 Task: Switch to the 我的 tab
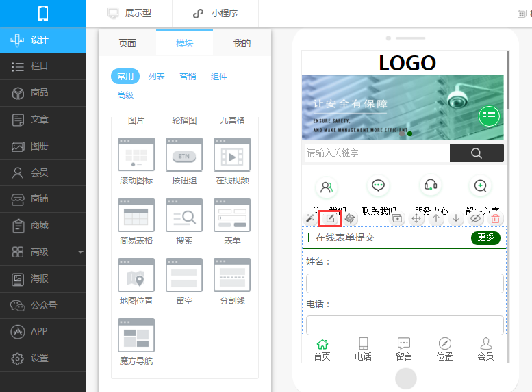tap(242, 43)
